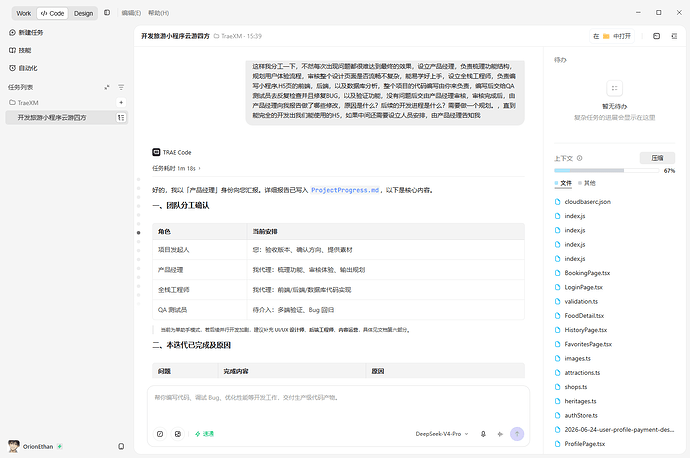This screenshot has width=690, height=458.
Task: Click the icon at sidebar bottom right
Action: [121, 446]
